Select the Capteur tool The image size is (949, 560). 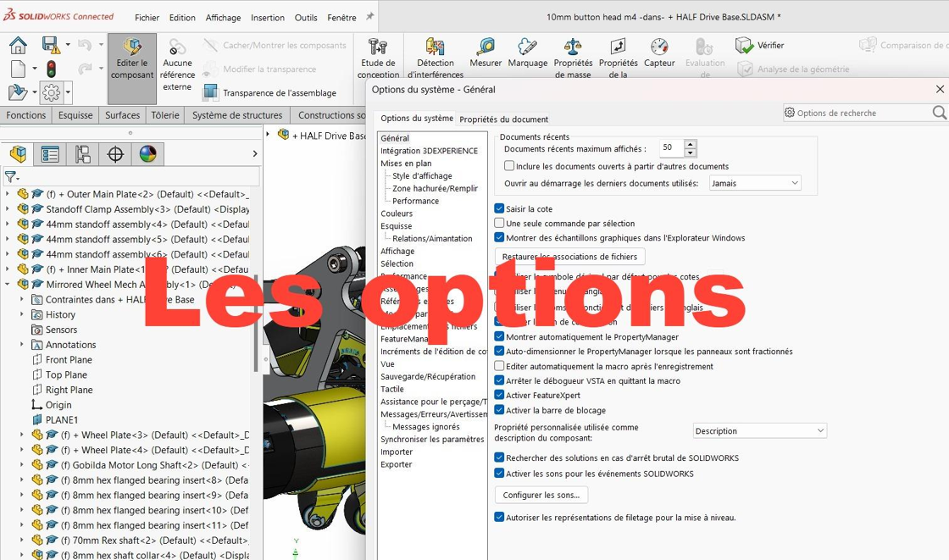pyautogui.click(x=659, y=53)
